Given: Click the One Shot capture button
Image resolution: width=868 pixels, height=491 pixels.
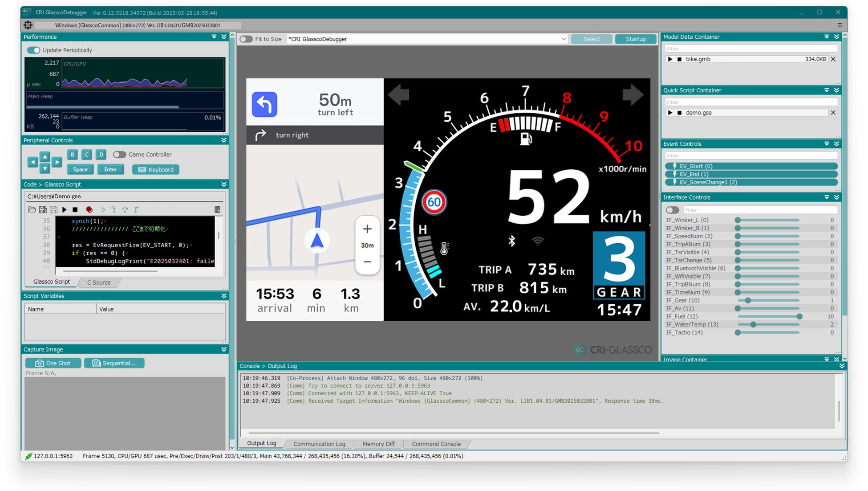Looking at the screenshot, I should click(53, 363).
